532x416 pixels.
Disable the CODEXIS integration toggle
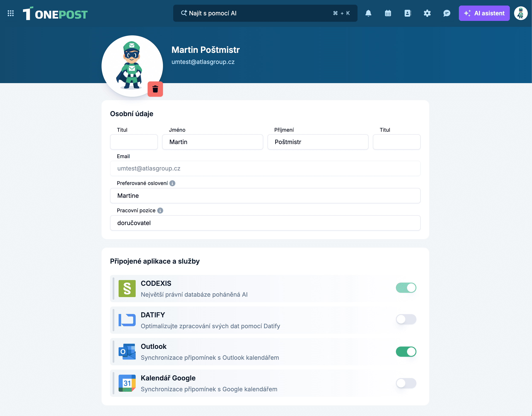click(x=406, y=288)
